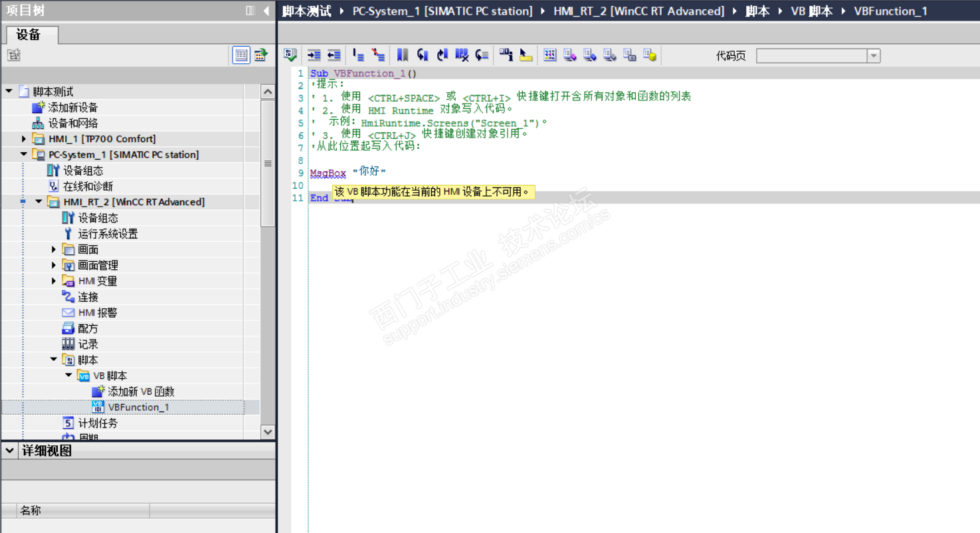Open 设备组态 under PC-System_1
The height and width of the screenshot is (533, 980).
click(83, 171)
